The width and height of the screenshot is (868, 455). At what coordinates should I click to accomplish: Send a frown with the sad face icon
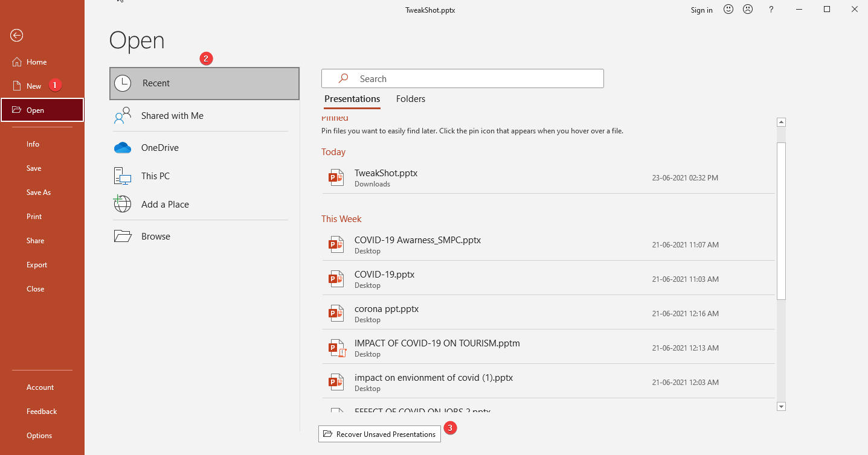tap(748, 9)
